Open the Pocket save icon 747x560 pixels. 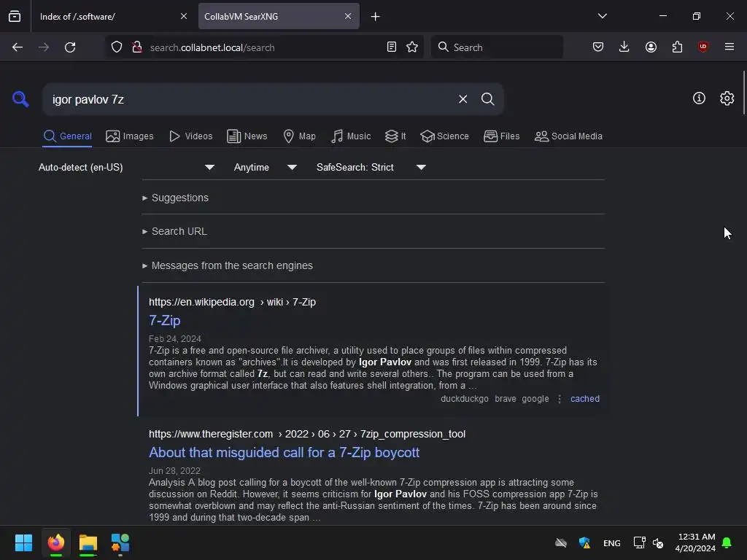598,47
